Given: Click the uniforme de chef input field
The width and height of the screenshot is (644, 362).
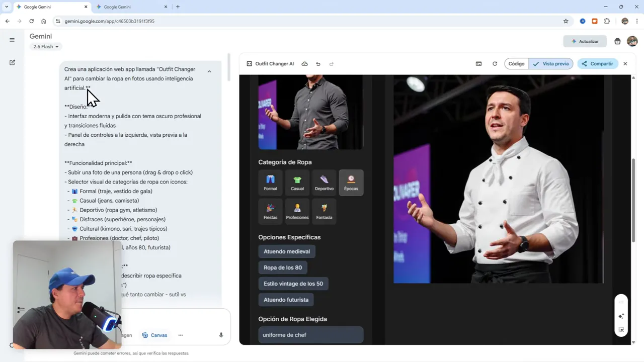Looking at the screenshot, I should coord(310,334).
